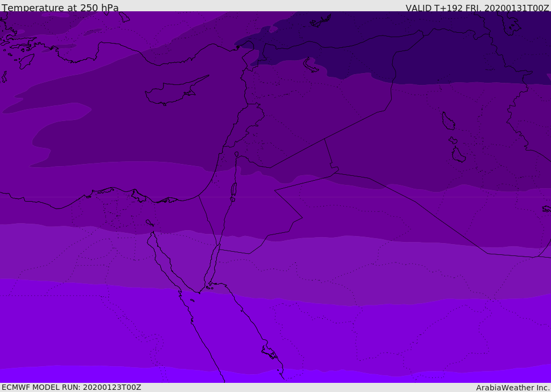The width and height of the screenshot is (551, 392).
Task: Click the 'ECMWF MODEL RUN: 20200123T00Z' footer text
Action: pos(72,387)
